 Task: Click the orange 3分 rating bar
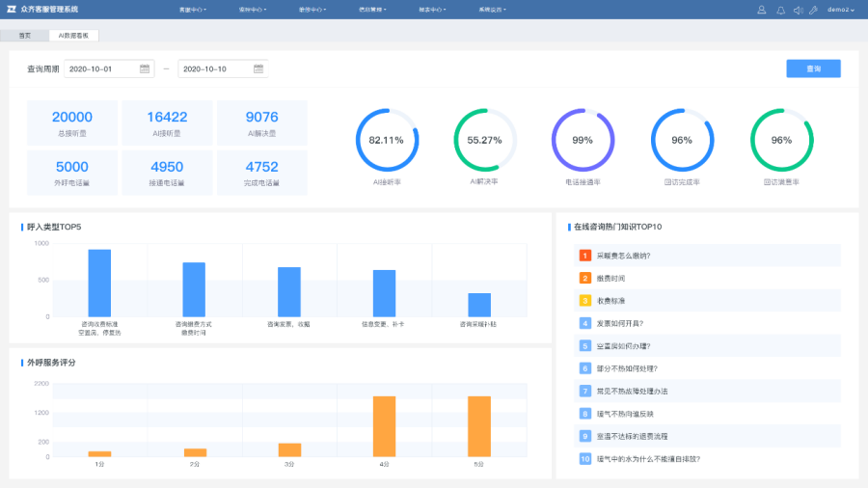click(289, 449)
